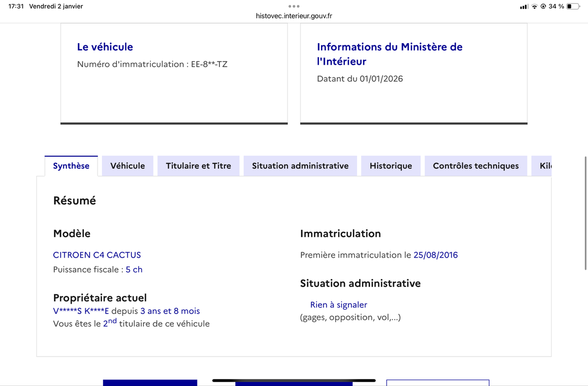
Task: Switch to the Véhicule tab
Action: [127, 166]
